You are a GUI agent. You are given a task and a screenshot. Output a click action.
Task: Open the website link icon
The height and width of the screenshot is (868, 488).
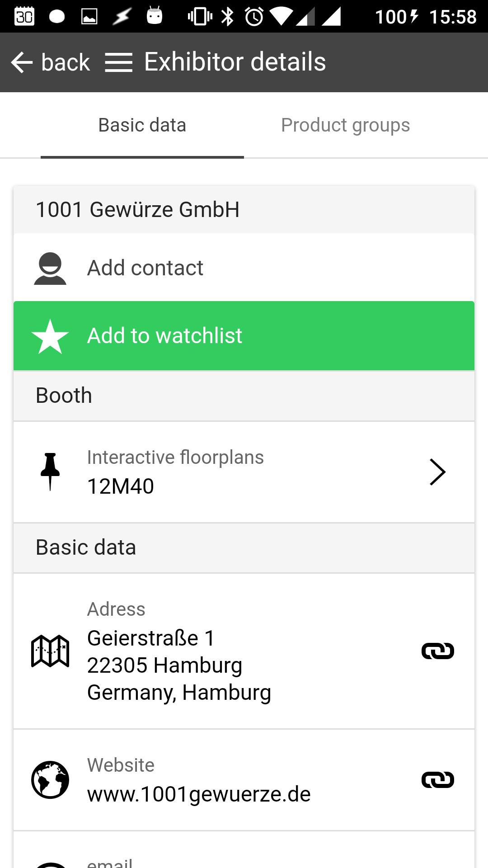pyautogui.click(x=437, y=780)
